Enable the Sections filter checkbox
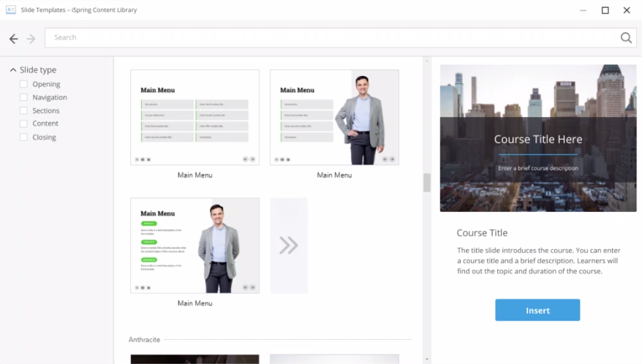The height and width of the screenshot is (364, 642). 23,110
